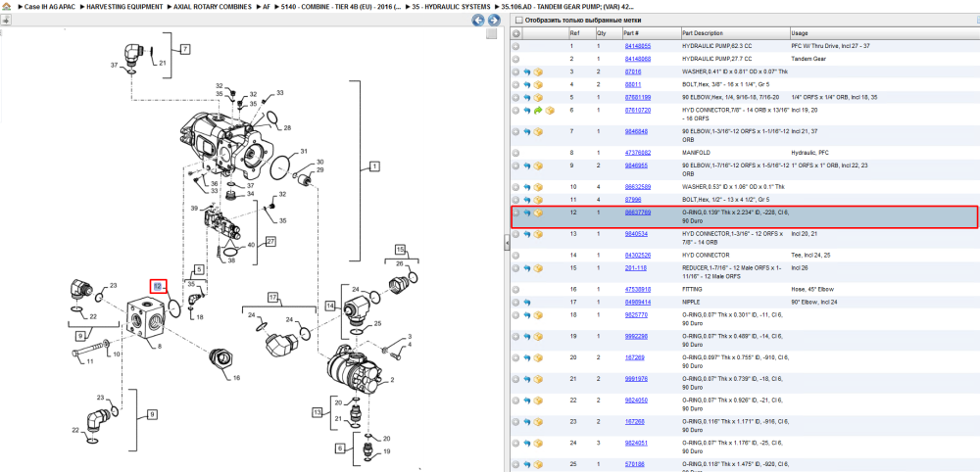Image resolution: width=980 pixels, height=472 pixels.
Task: Click package box icon in Ref 9 row
Action: click(538, 165)
